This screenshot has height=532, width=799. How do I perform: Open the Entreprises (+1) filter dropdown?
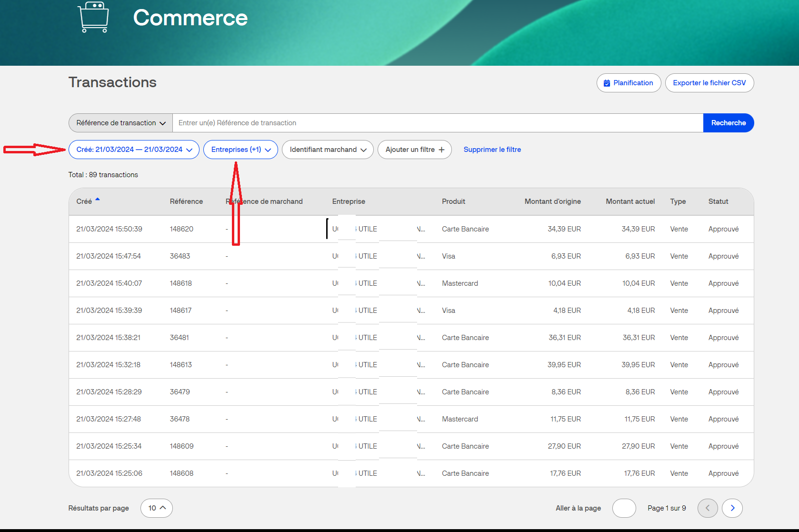pyautogui.click(x=240, y=150)
